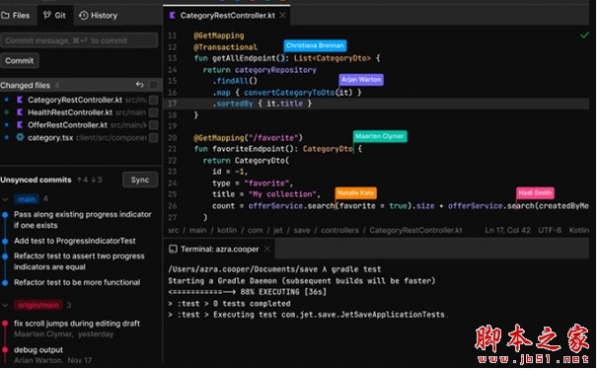Click the origin/main branch label
This screenshot has width=600, height=370.
(38, 305)
